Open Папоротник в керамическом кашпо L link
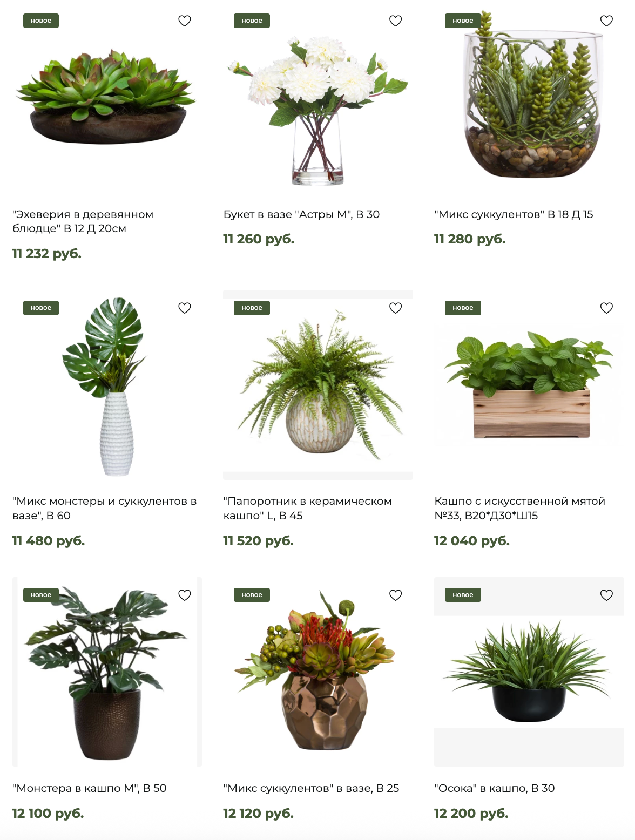Image resolution: width=635 pixels, height=840 pixels. point(307,509)
